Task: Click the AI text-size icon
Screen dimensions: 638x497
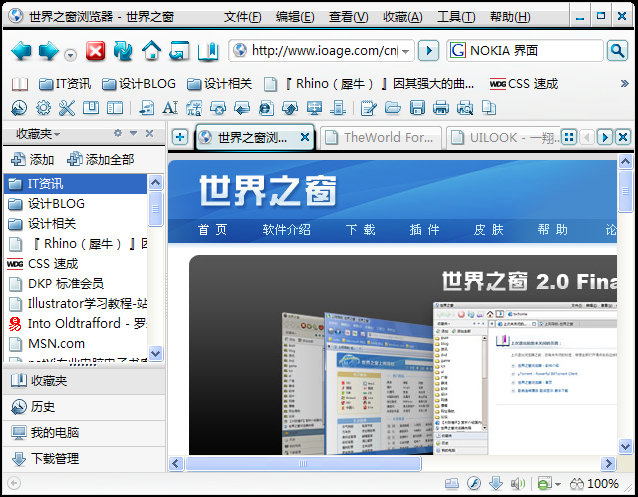Action: click(170, 108)
